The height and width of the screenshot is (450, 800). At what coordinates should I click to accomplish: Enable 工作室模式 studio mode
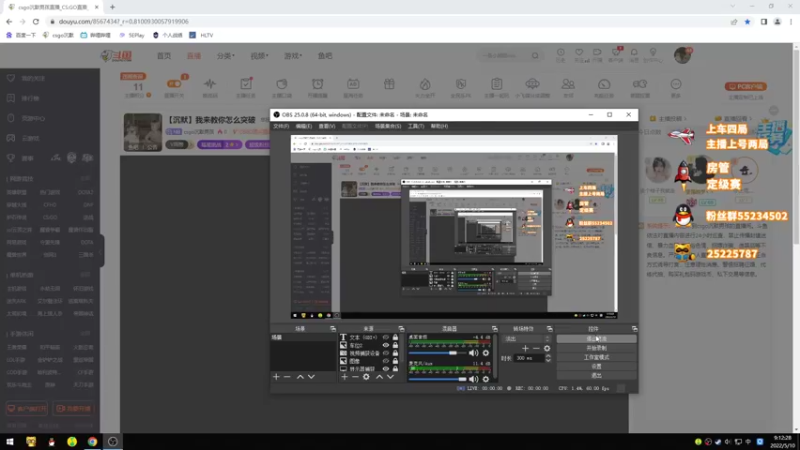[x=596, y=357]
